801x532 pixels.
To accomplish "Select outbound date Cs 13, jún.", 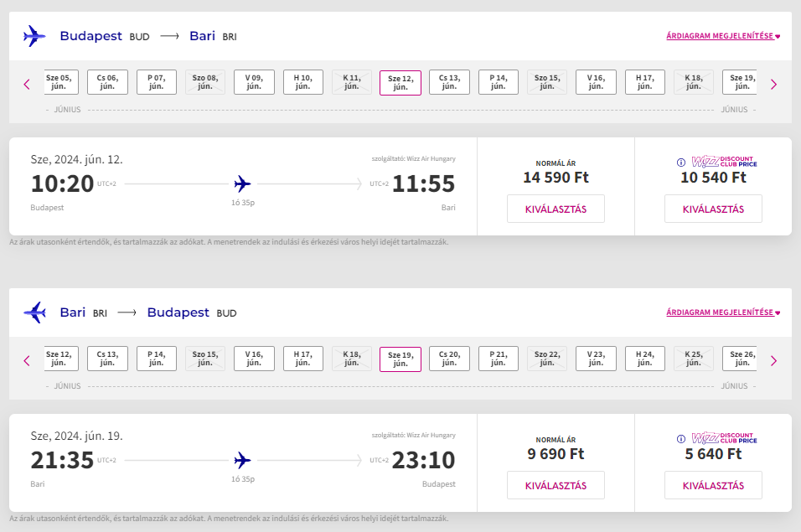I will click(x=449, y=82).
